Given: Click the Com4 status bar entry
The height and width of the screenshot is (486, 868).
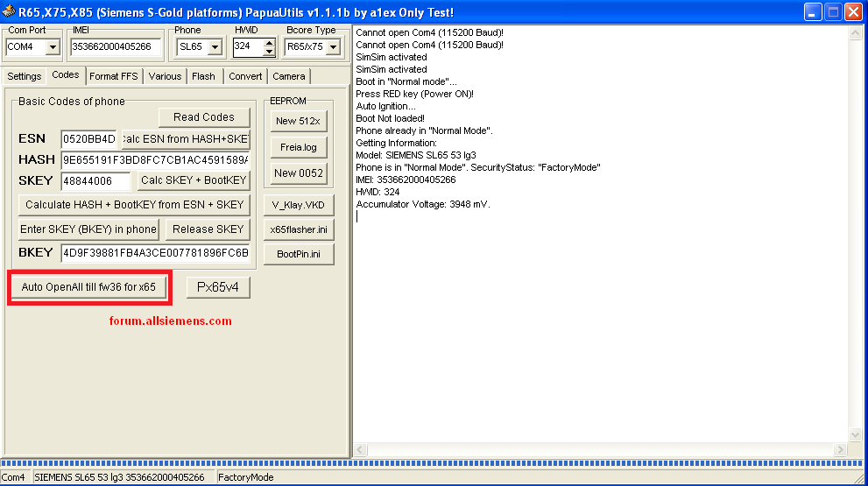Looking at the screenshot, I should (x=16, y=477).
